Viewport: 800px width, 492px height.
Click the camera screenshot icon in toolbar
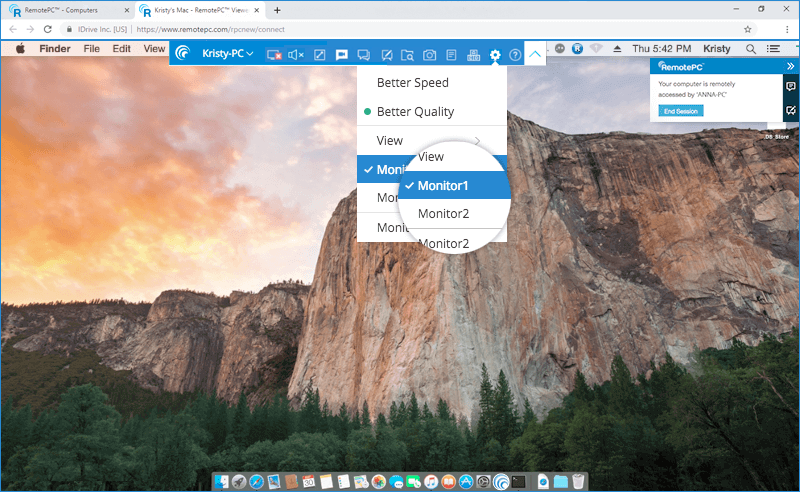429,54
